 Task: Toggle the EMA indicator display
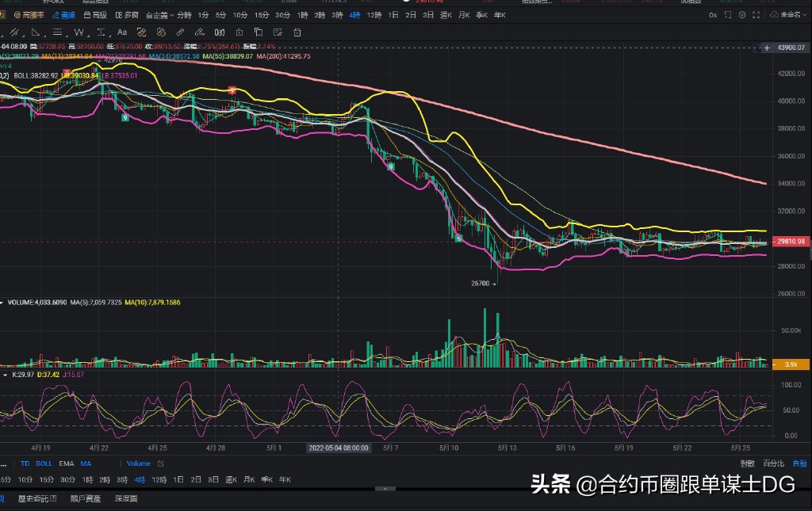pos(67,463)
